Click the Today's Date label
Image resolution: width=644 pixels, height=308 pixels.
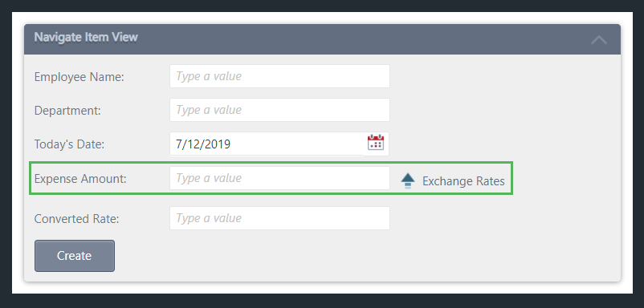pyautogui.click(x=69, y=144)
